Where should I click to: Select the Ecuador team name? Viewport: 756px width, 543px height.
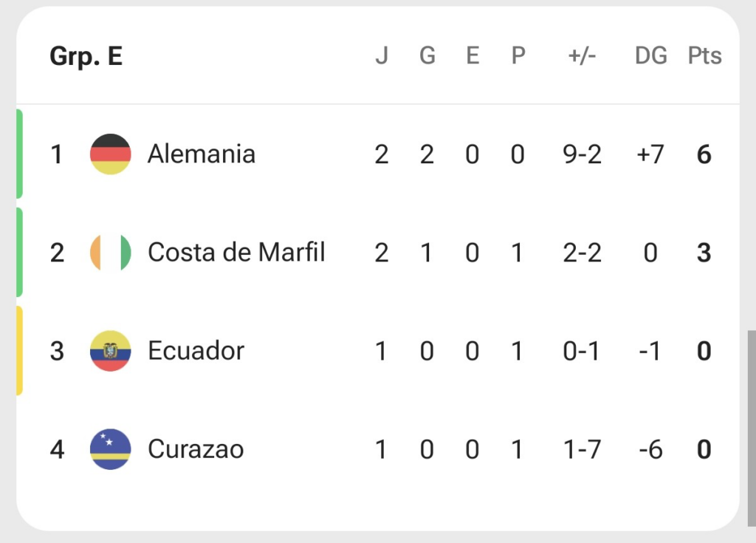(196, 351)
